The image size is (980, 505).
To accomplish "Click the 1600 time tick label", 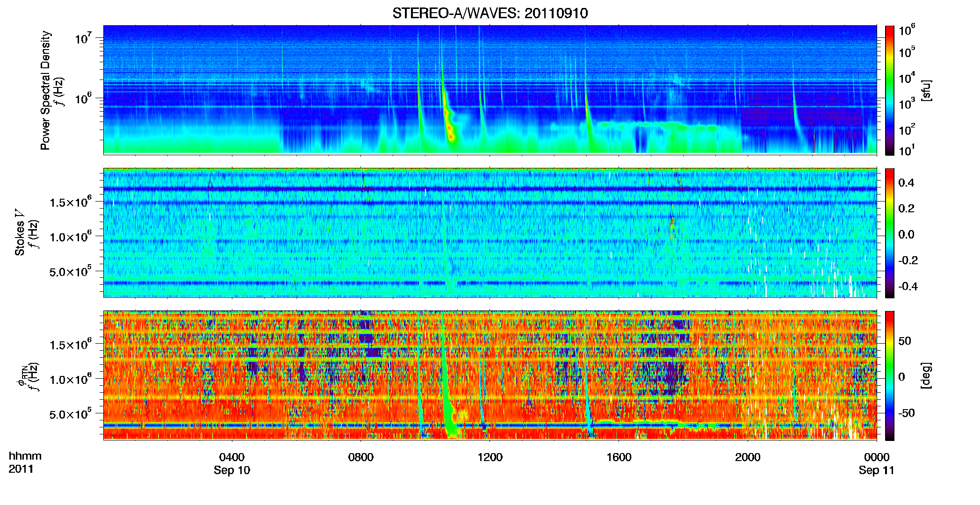I will pyautogui.click(x=619, y=457).
